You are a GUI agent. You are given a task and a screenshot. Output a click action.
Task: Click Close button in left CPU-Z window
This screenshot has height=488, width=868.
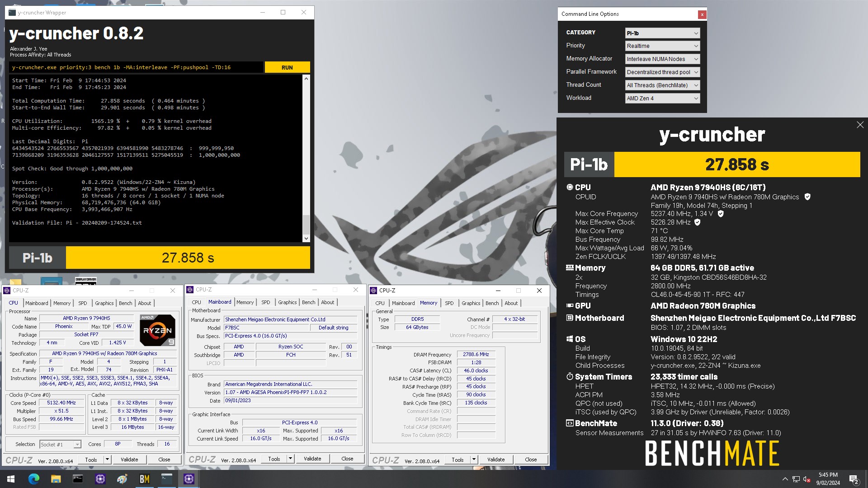(x=164, y=460)
